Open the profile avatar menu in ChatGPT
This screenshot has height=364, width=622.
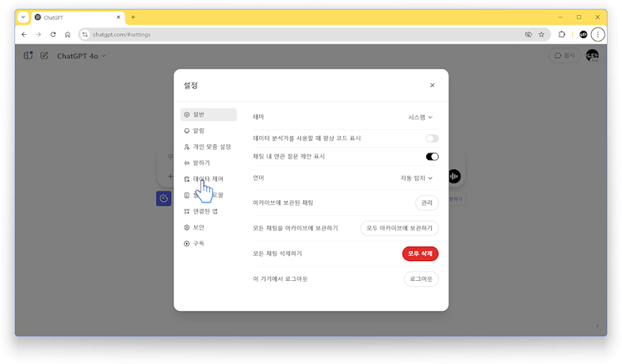(592, 55)
